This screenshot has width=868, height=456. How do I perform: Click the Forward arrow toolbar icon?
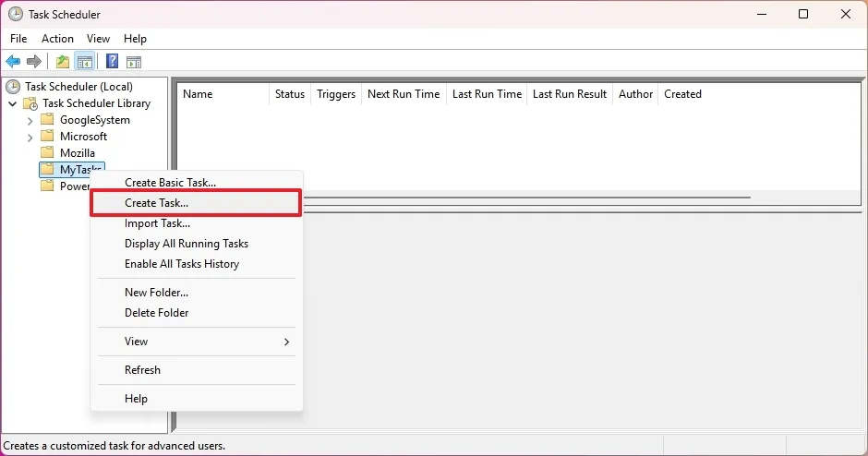(34, 62)
